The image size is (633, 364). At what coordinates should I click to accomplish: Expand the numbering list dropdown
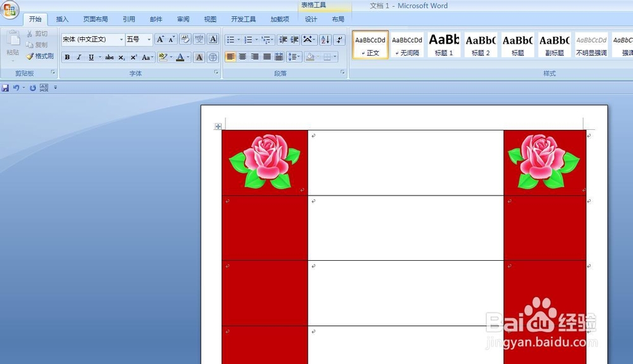click(256, 39)
